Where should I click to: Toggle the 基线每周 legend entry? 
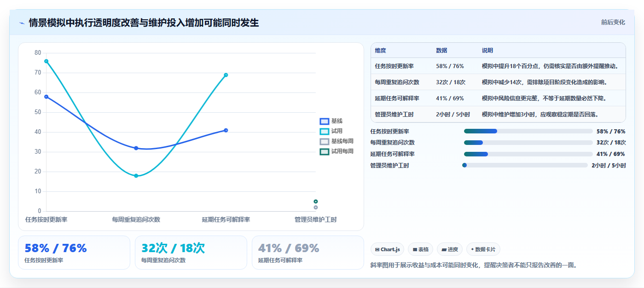(x=337, y=141)
